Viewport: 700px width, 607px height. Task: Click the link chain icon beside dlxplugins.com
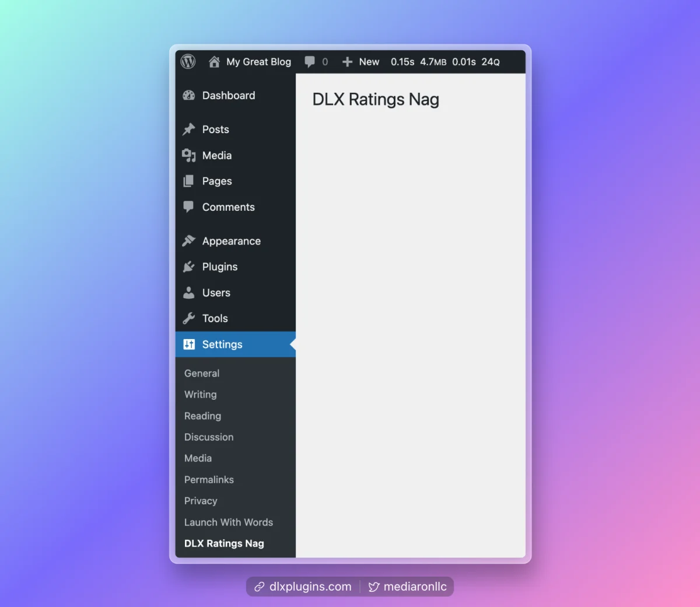coord(259,587)
